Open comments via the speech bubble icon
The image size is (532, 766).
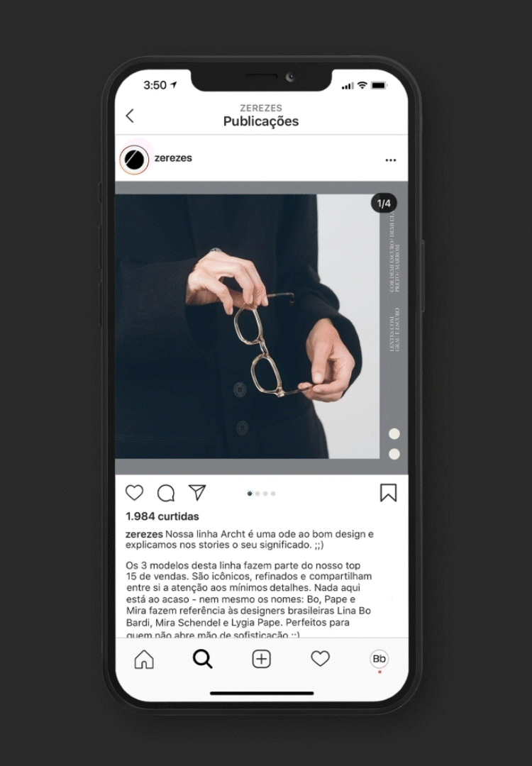click(166, 493)
